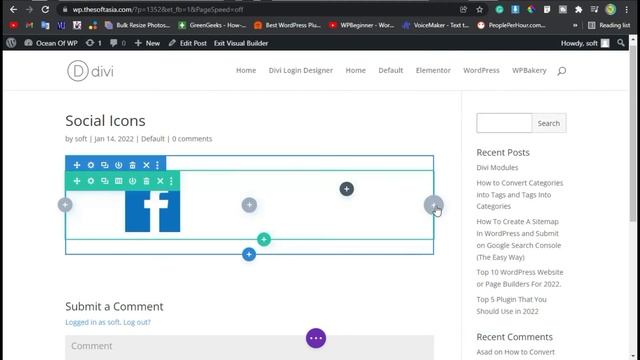The height and width of the screenshot is (360, 640).
Task: Click the green row move icon
Action: pyautogui.click(x=77, y=181)
